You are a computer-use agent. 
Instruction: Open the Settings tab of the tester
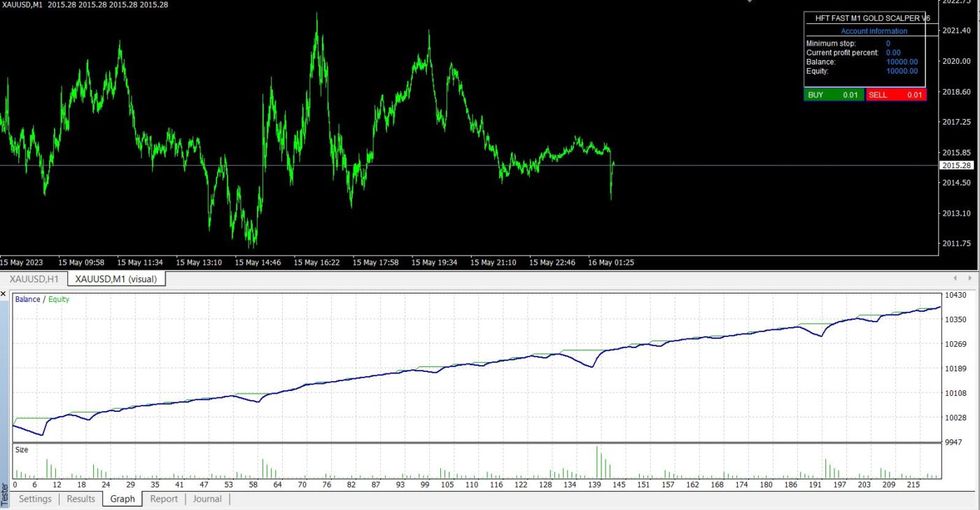pos(35,499)
